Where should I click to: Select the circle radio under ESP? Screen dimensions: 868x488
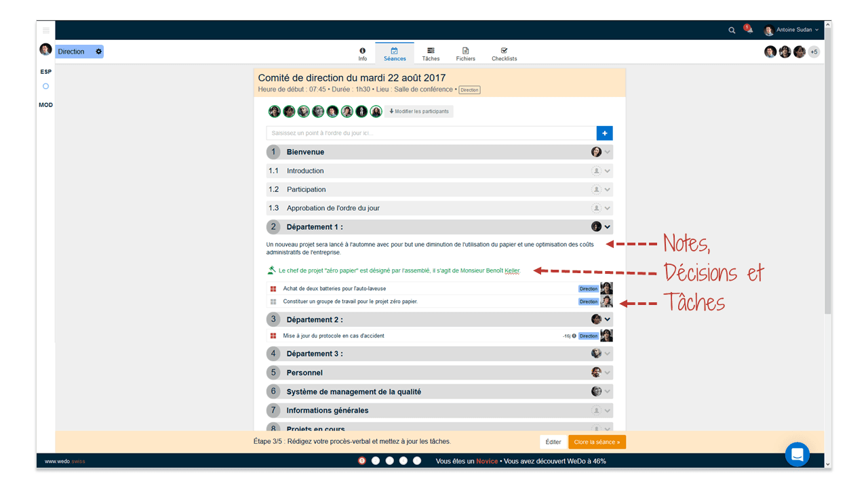46,87
